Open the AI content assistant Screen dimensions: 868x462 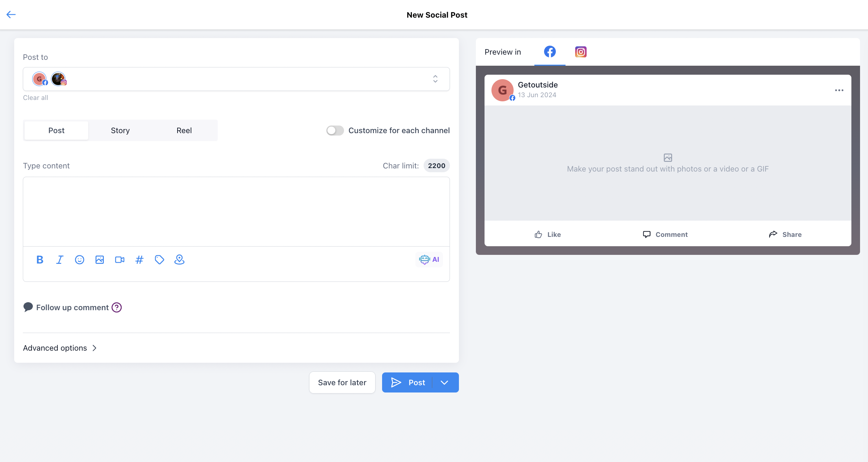429,259
